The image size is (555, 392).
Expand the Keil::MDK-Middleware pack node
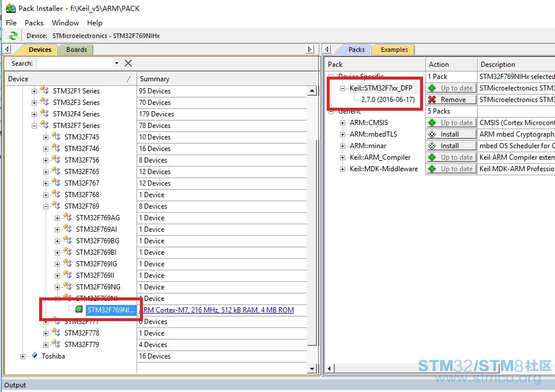[x=343, y=169]
